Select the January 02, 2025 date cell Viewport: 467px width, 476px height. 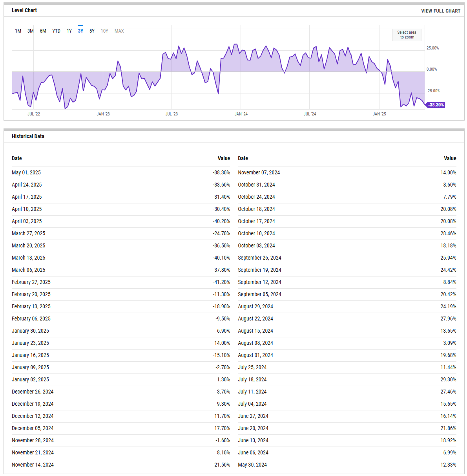(x=31, y=380)
